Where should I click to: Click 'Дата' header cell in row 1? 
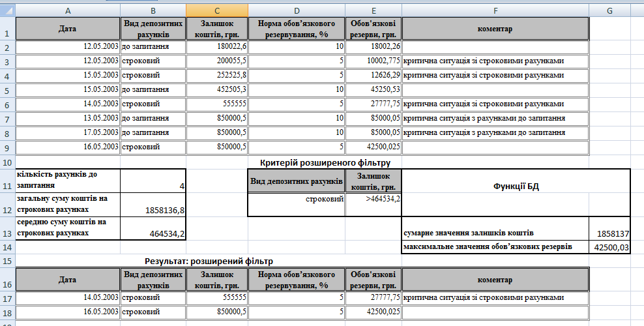coord(68,29)
